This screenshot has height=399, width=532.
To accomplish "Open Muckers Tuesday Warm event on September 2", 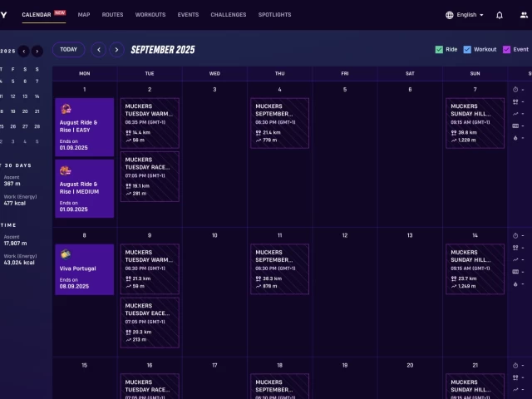I will [150, 123].
